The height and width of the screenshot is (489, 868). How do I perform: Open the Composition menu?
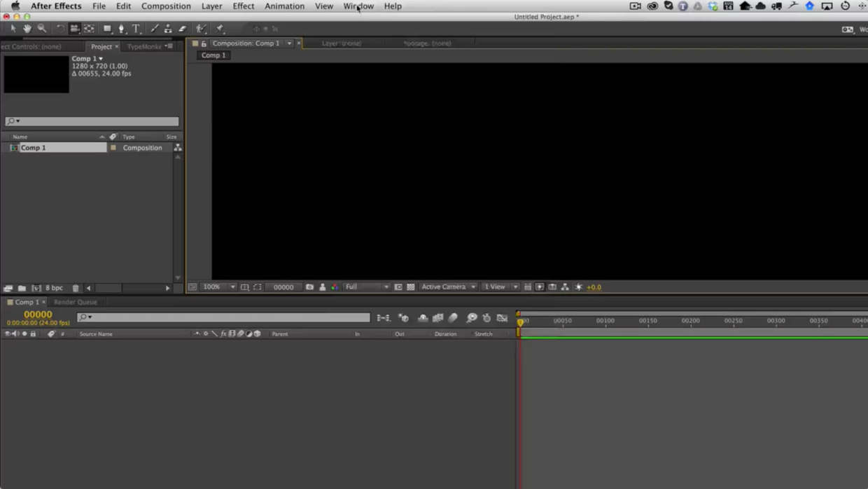(166, 6)
